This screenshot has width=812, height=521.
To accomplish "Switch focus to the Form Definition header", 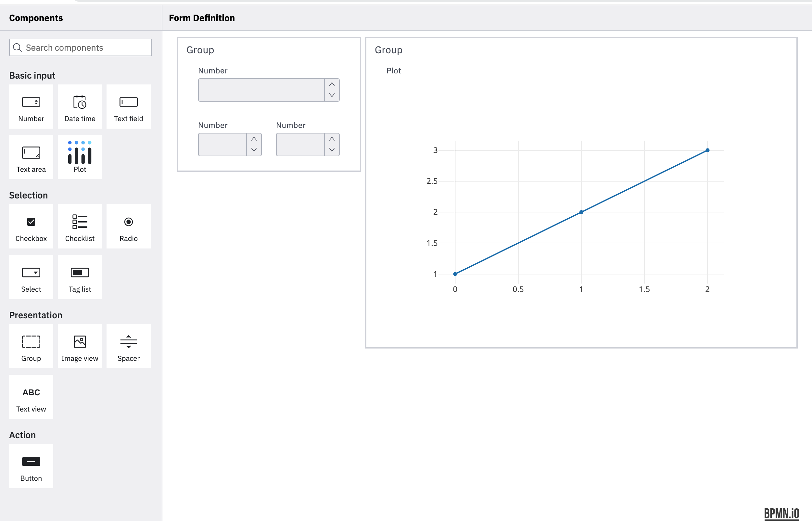I will (202, 18).
